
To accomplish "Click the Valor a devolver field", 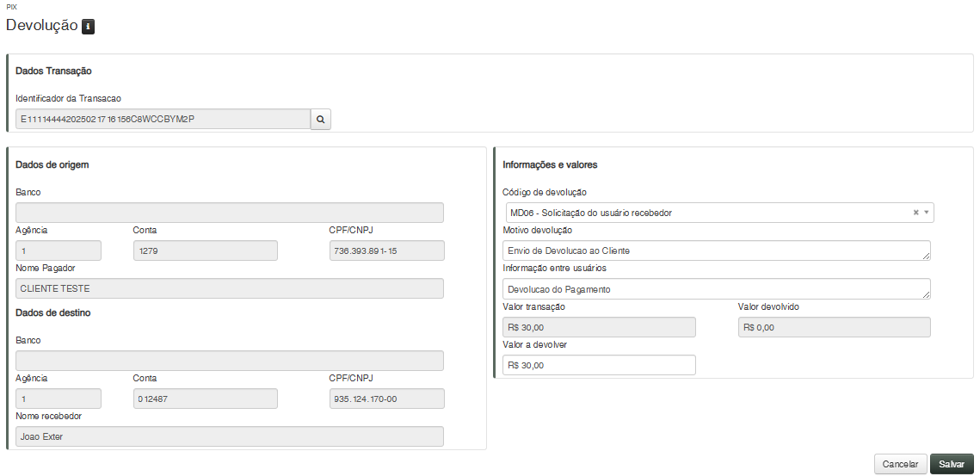I will click(x=598, y=365).
